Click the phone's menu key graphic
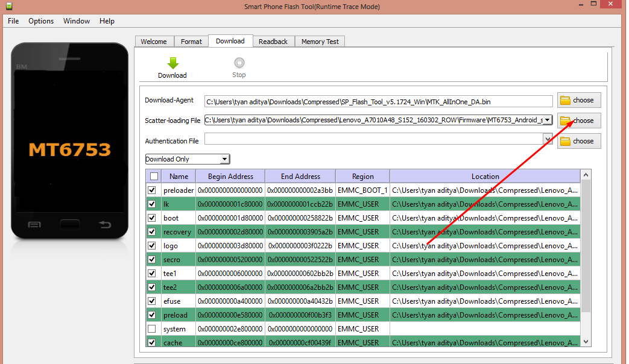Viewport: 629px width, 364px height. pyautogui.click(x=34, y=225)
